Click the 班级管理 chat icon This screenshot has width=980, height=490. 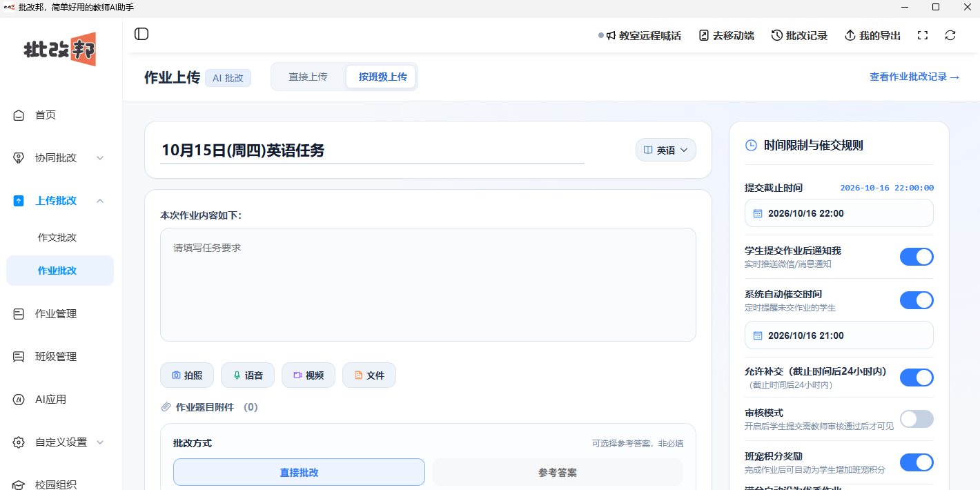[19, 357]
